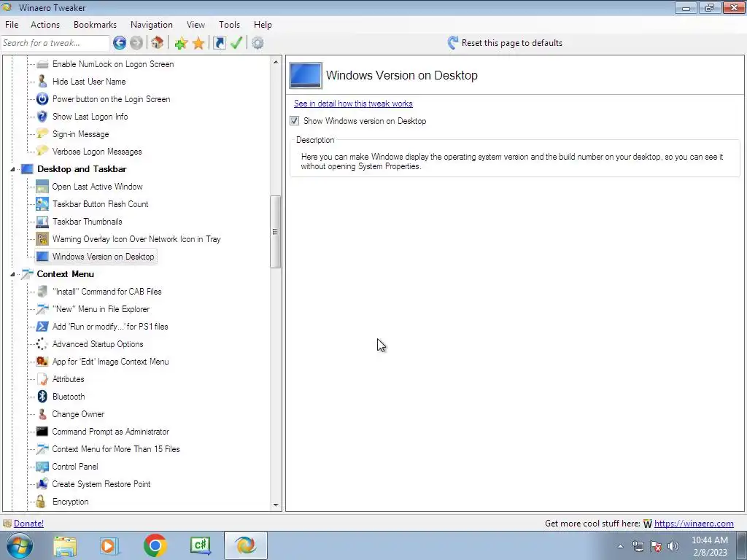Select App for 'Edit' Image Context Menu
747x560 pixels.
[111, 362]
